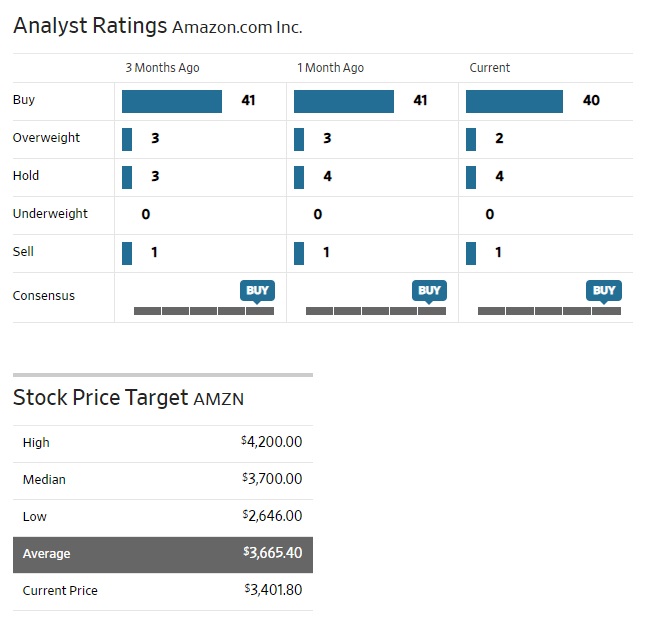Click the Median price target $3,700.00
The width and height of the screenshot is (663, 630).
pyautogui.click(x=272, y=479)
